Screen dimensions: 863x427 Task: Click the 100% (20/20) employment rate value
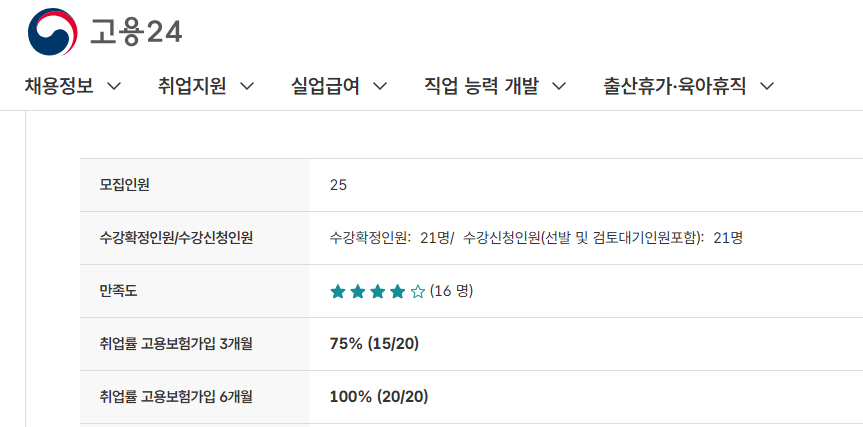pyautogui.click(x=378, y=397)
